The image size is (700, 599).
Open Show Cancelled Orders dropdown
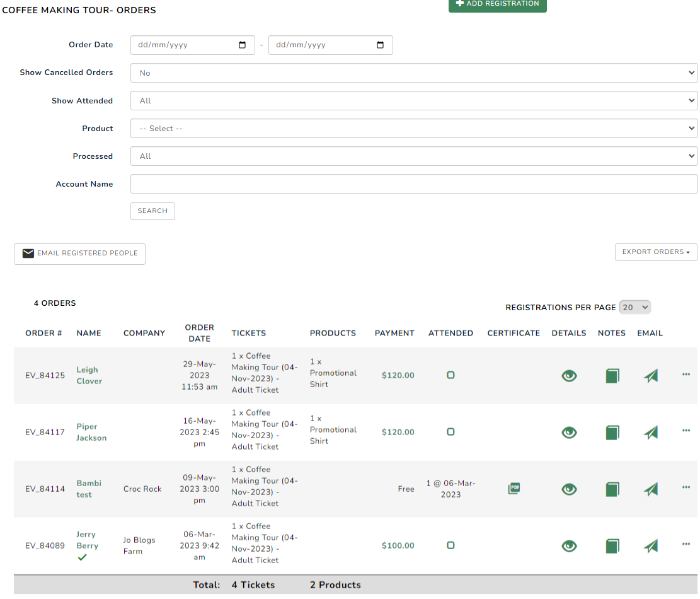(x=414, y=73)
